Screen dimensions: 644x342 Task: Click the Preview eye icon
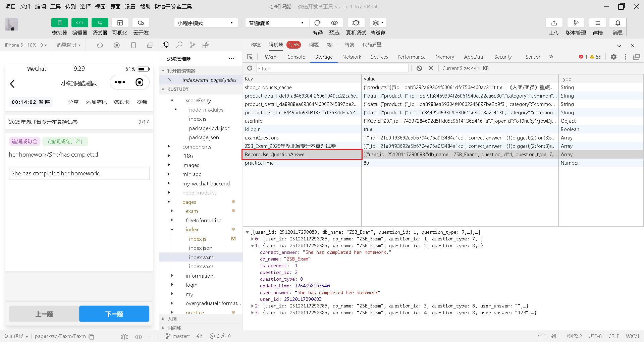click(x=334, y=23)
